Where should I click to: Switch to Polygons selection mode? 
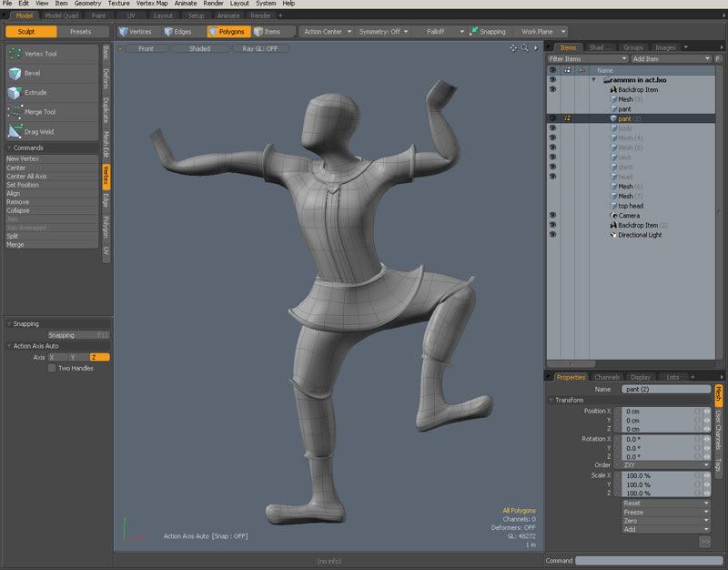[228, 32]
